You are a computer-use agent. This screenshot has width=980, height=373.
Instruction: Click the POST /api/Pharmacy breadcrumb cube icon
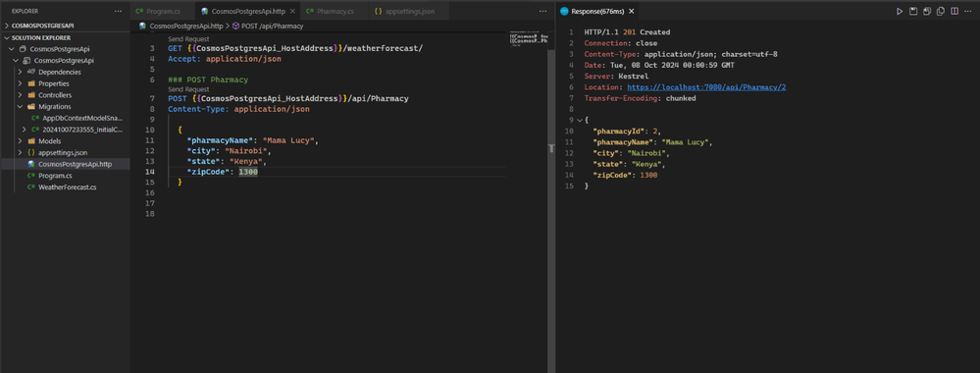coord(235,27)
